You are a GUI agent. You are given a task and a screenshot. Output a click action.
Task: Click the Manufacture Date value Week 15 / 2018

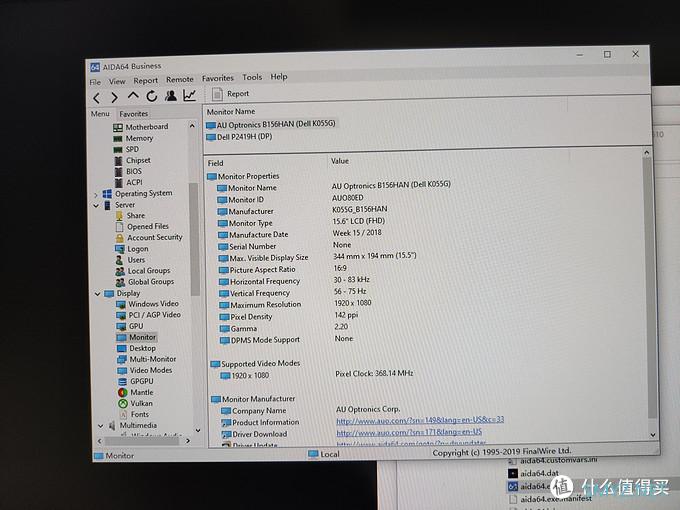(357, 233)
